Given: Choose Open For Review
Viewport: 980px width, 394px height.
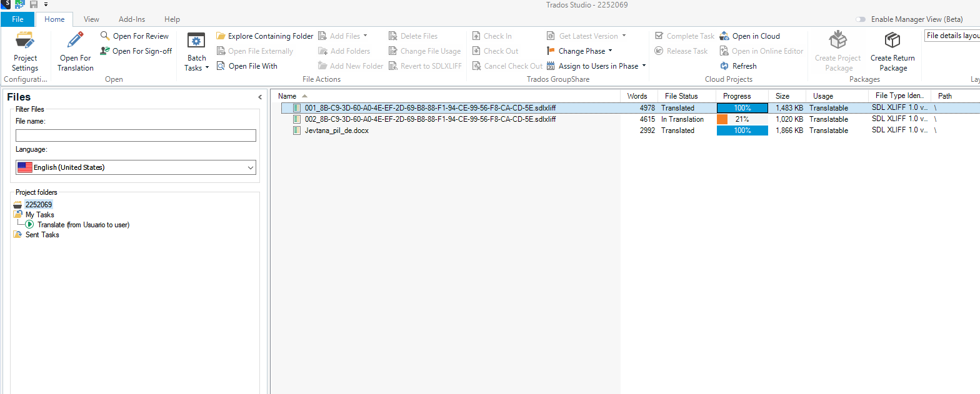Looking at the screenshot, I should (x=134, y=36).
